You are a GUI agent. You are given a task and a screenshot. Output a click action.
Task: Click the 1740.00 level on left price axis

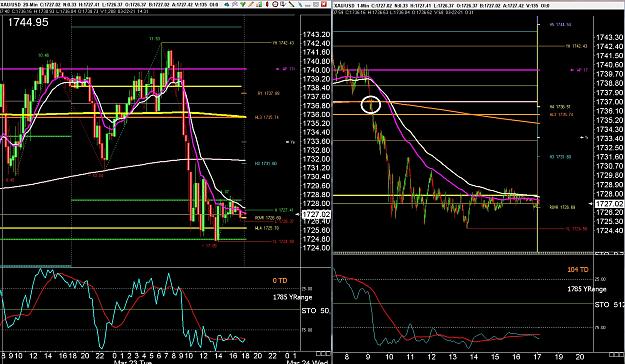point(316,70)
